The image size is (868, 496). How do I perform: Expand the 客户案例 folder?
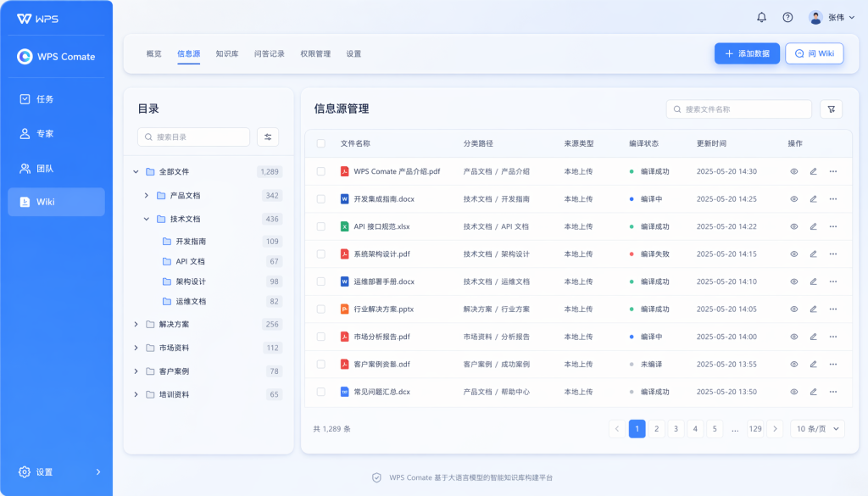136,371
